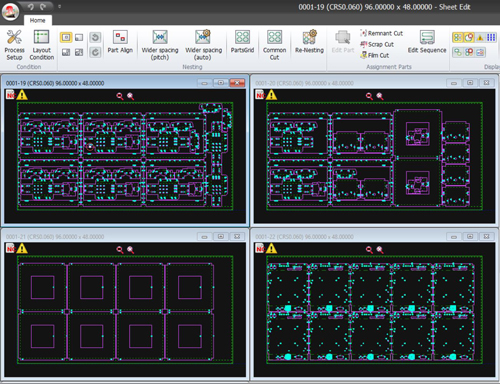
Task: Run Re-Nesting
Action: click(x=309, y=42)
